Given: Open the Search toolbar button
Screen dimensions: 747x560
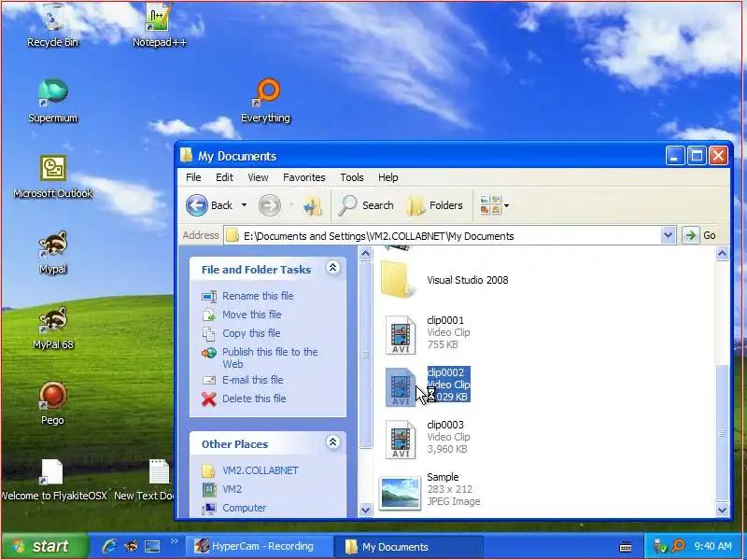Looking at the screenshot, I should point(366,205).
